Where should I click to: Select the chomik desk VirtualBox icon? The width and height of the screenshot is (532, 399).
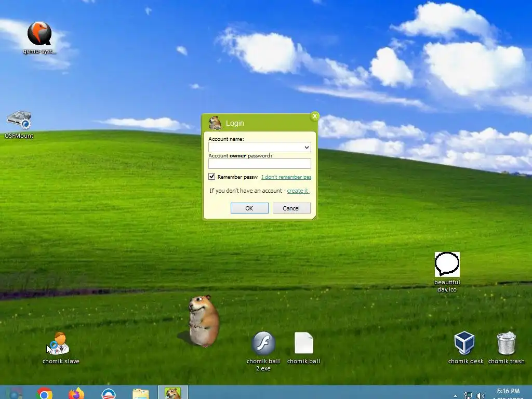pyautogui.click(x=465, y=348)
